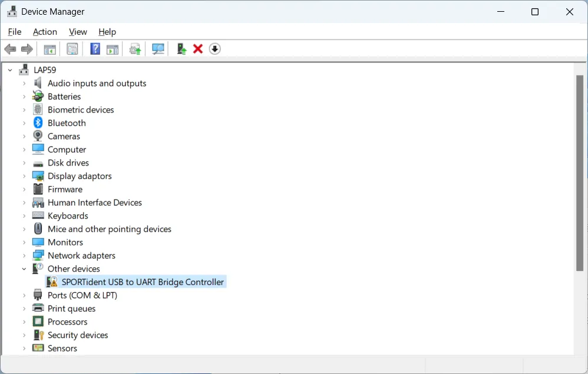
Task: Click the Back arrow in the toolbar
Action: tap(10, 49)
